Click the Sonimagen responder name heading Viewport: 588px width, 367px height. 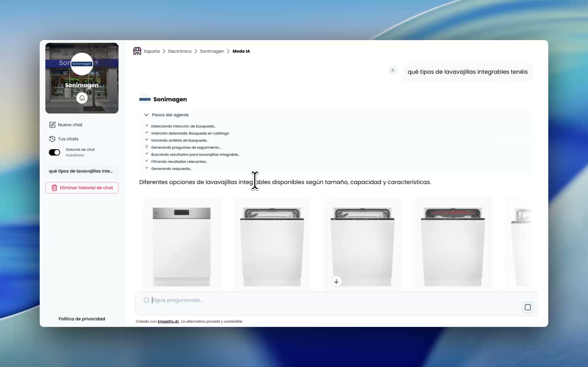coord(170,99)
